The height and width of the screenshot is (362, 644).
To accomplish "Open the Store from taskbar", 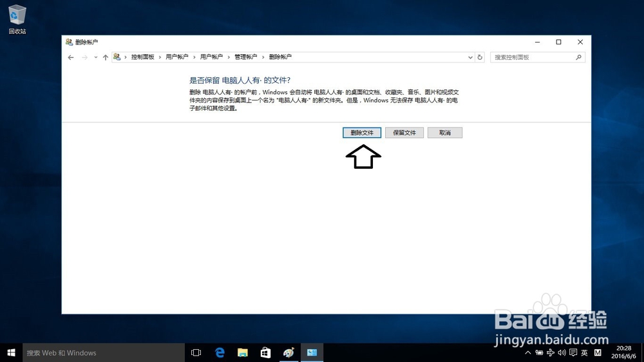I will tap(266, 352).
